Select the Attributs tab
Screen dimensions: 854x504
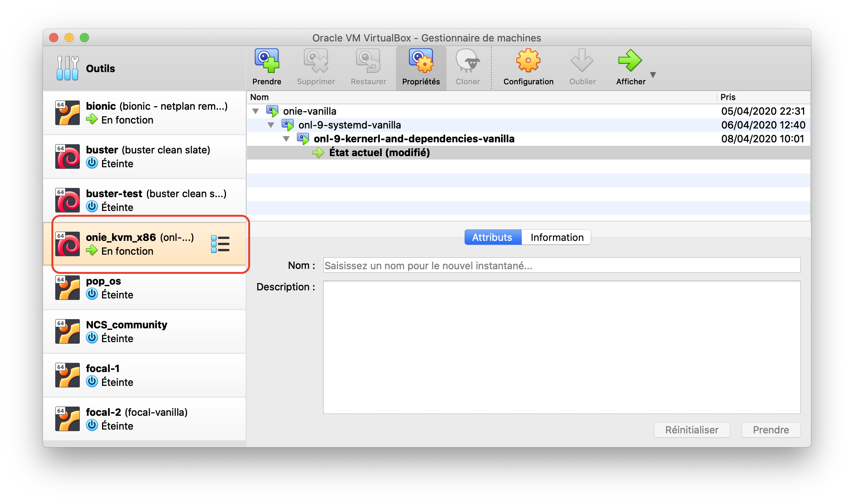pyautogui.click(x=492, y=237)
